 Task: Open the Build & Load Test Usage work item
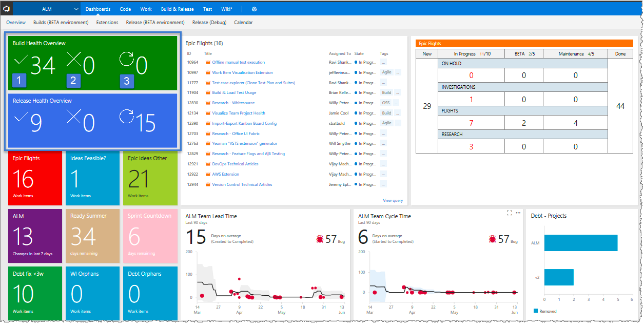[x=233, y=92]
